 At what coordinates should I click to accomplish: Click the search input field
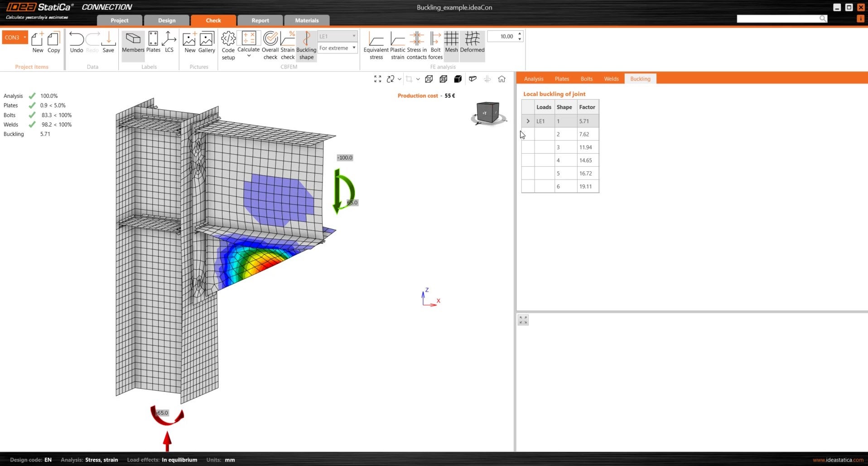[777, 19]
